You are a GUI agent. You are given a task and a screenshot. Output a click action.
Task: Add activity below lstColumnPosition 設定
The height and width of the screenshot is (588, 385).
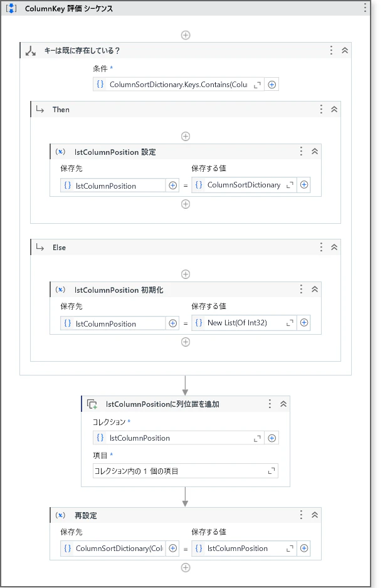click(186, 204)
